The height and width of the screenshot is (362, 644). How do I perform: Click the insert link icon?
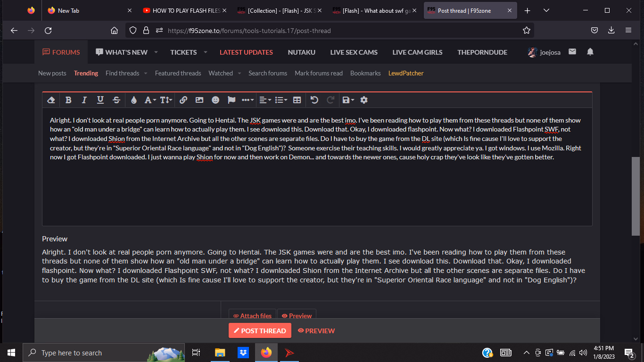tap(183, 100)
